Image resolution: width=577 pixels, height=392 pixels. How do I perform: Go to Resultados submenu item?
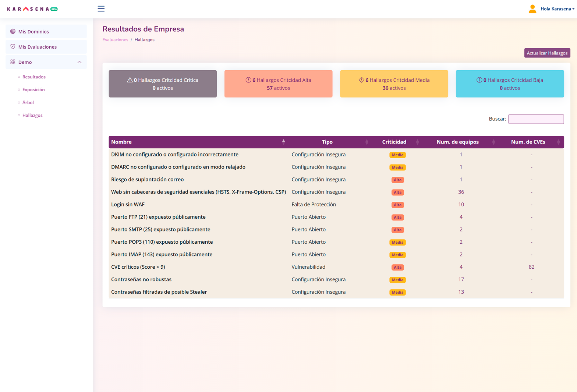click(x=34, y=77)
